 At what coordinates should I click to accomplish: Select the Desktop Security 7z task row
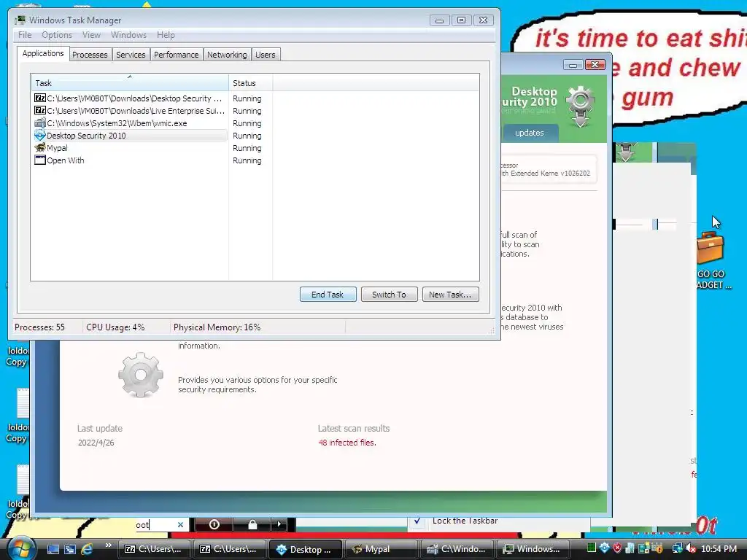coord(130,98)
